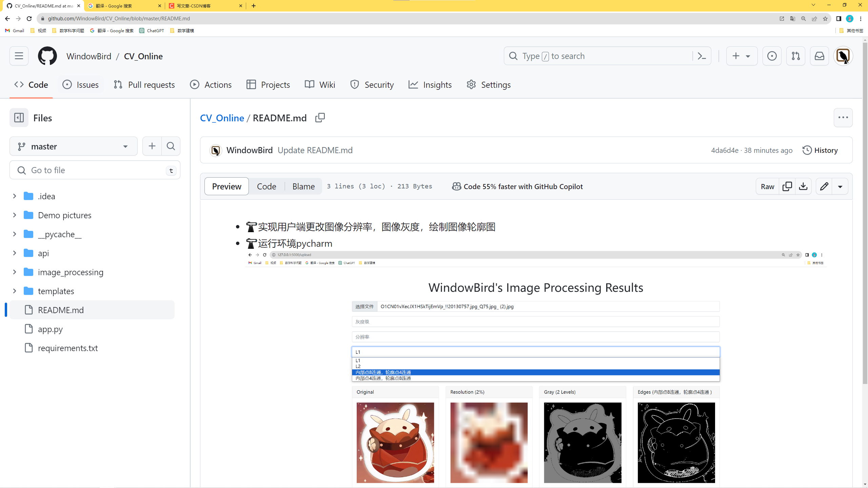Open the master branch dropdown
The image size is (868, 488).
(74, 146)
